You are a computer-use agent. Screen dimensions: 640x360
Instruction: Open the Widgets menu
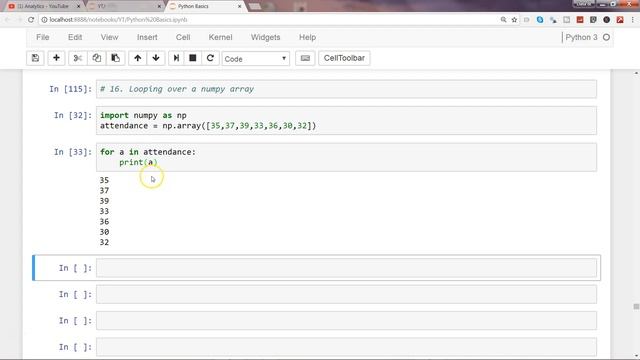[265, 37]
